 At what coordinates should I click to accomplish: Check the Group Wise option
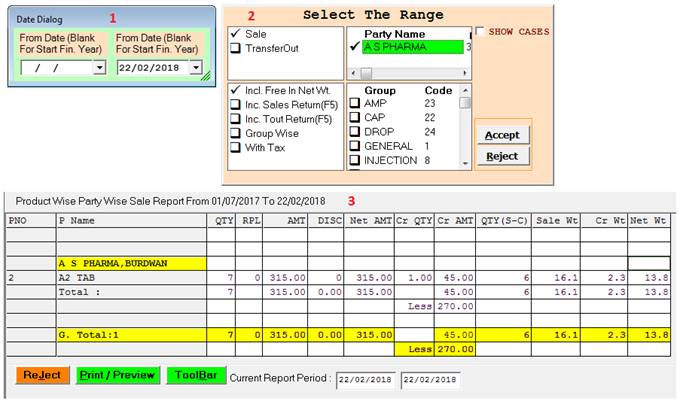point(236,133)
